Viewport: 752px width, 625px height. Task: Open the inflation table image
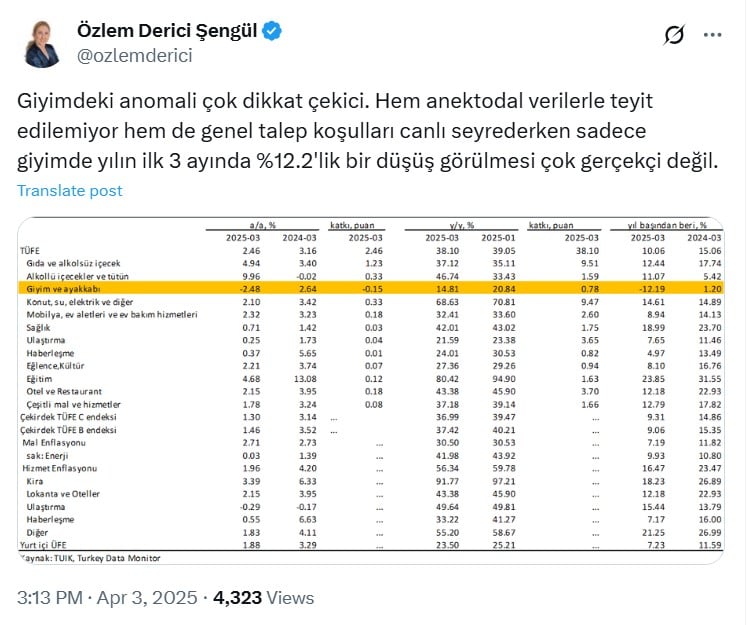[x=370, y=390]
